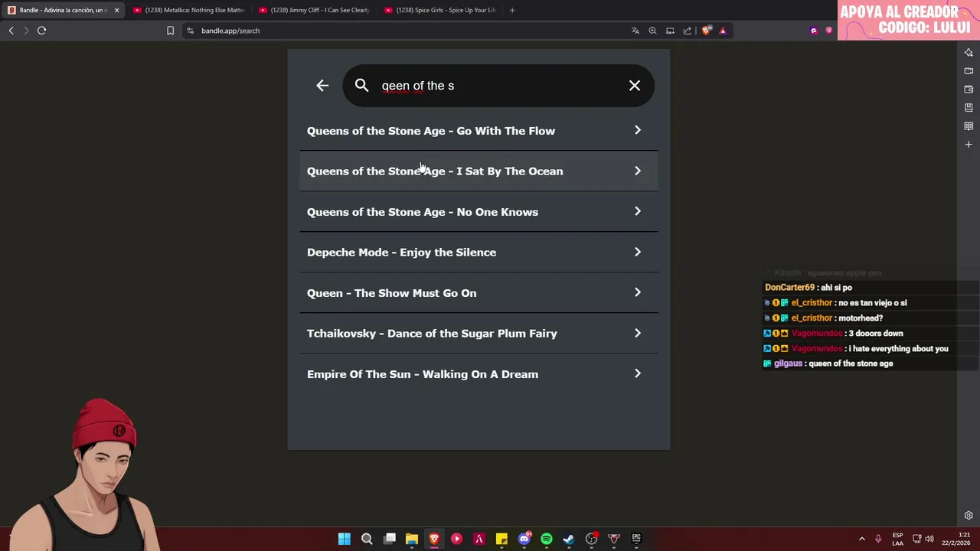Open sidebar settings gear
The height and width of the screenshot is (551, 980).
tap(969, 515)
